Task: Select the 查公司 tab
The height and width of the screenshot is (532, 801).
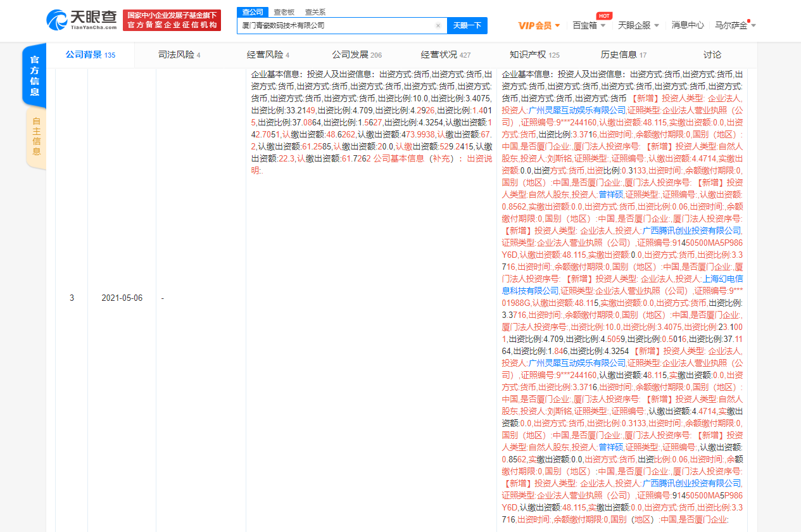Action: (x=252, y=11)
